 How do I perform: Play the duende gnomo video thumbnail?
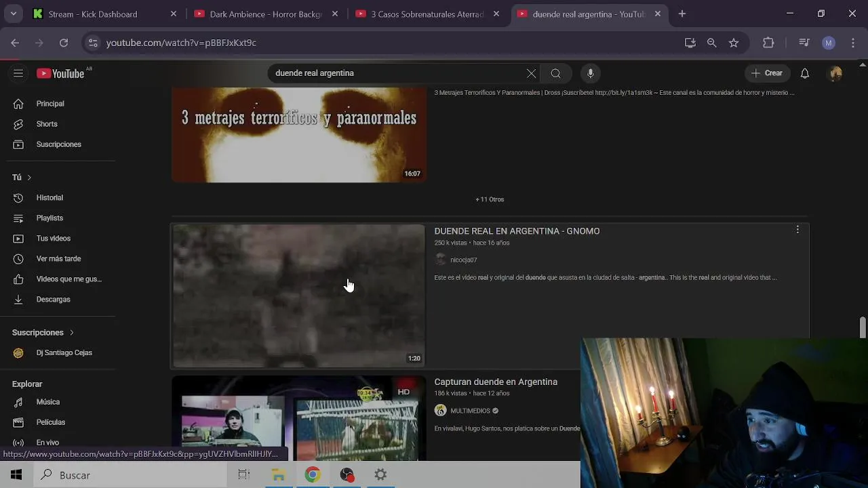point(298,296)
